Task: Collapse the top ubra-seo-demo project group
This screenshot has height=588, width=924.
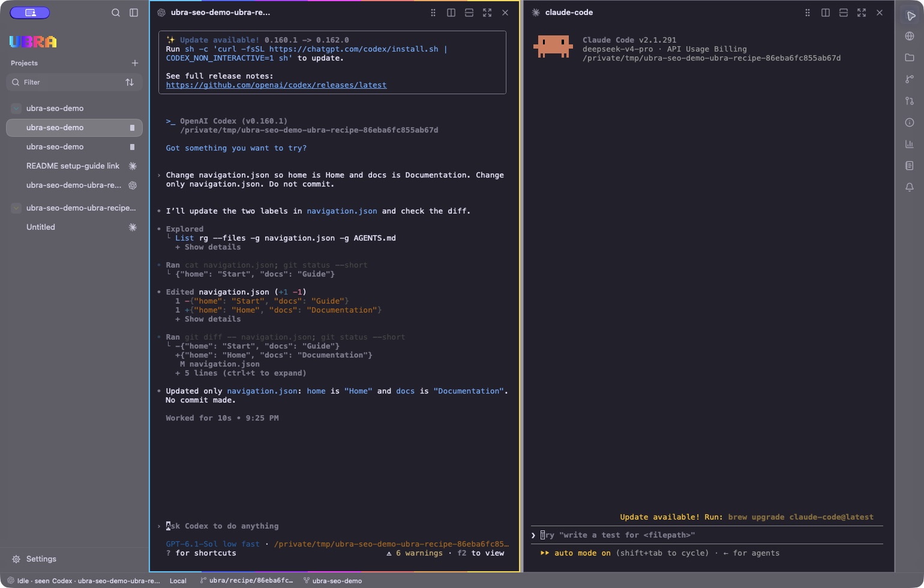Action: tap(16, 109)
